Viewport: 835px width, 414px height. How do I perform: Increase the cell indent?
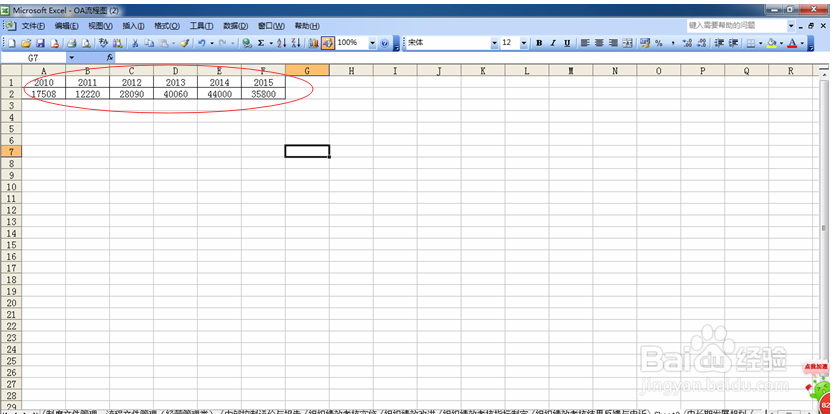(x=733, y=43)
